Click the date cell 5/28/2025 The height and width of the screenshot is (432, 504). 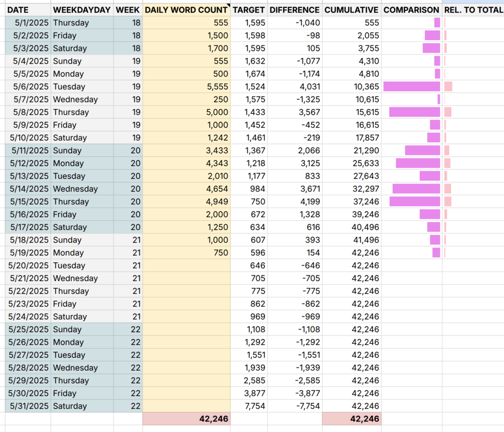tap(28, 368)
